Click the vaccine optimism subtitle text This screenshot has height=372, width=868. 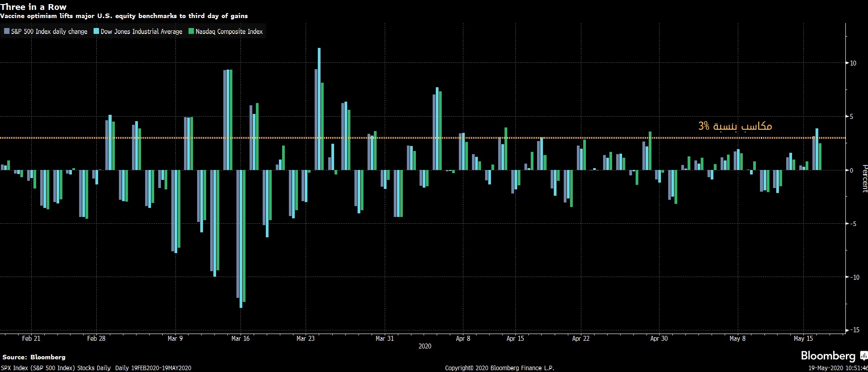point(124,16)
